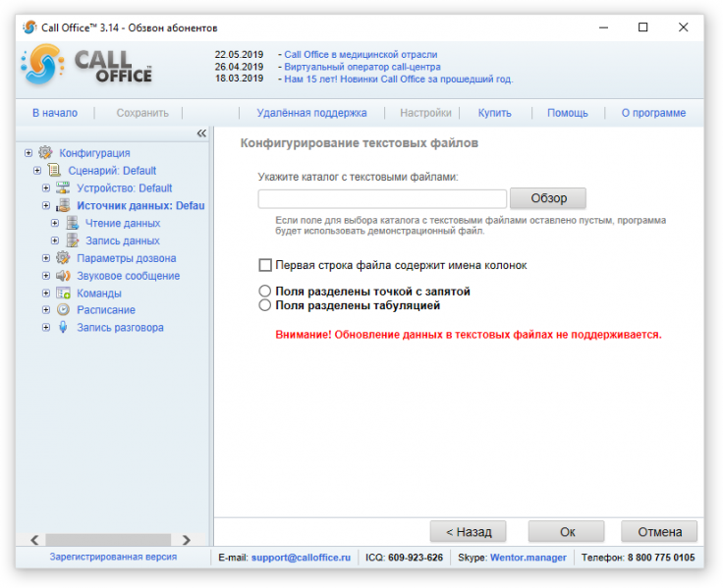This screenshot has width=723, height=588.
Task: Click the Конфигурация gear icon
Action: point(45,152)
